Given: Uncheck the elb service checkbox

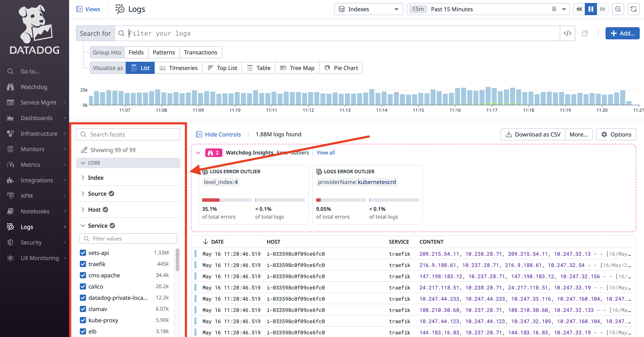Looking at the screenshot, I should click(x=83, y=332).
